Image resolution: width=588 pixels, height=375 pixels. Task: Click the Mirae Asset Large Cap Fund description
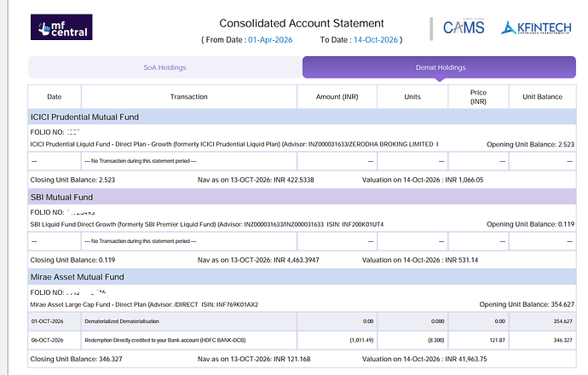click(x=144, y=304)
